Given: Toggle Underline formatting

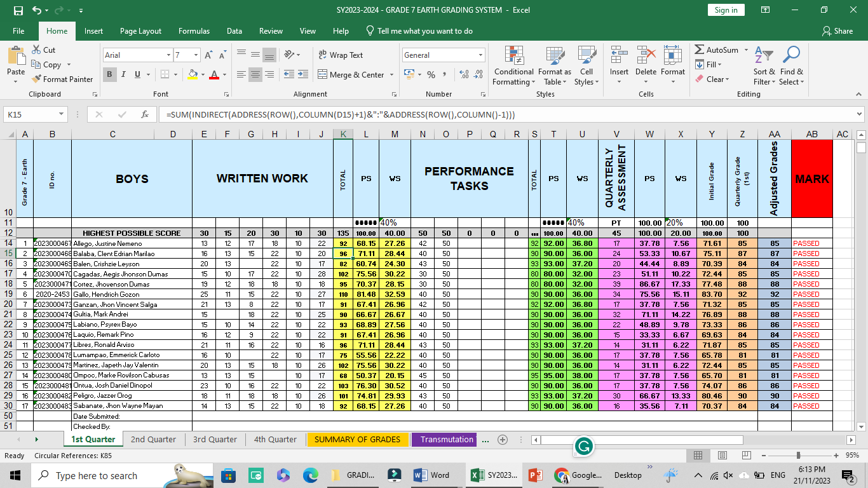Looking at the screenshot, I should tap(137, 74).
